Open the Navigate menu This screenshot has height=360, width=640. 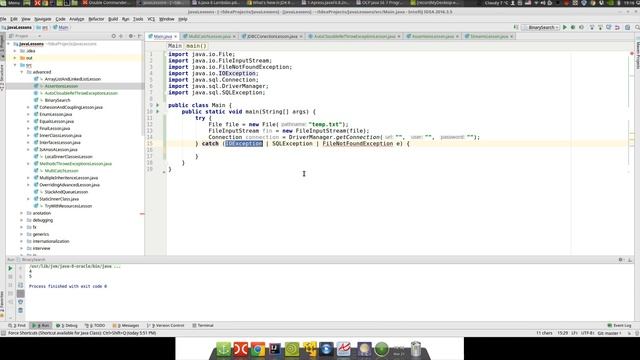43,19
